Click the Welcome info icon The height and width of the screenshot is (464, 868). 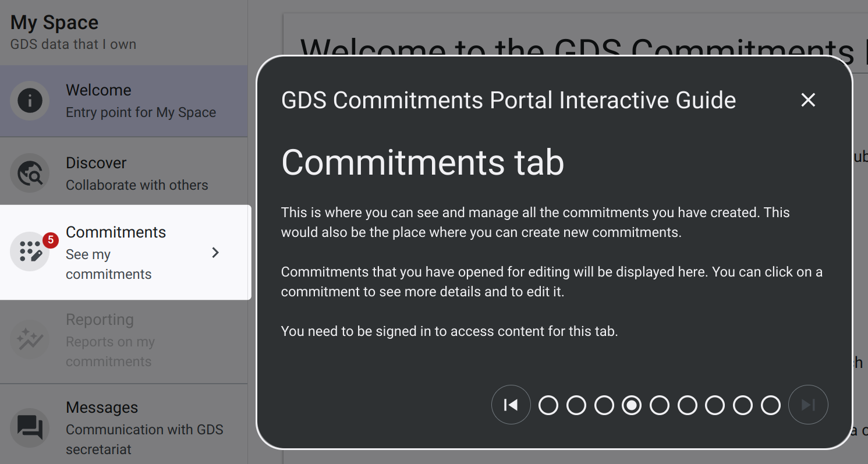(x=30, y=101)
